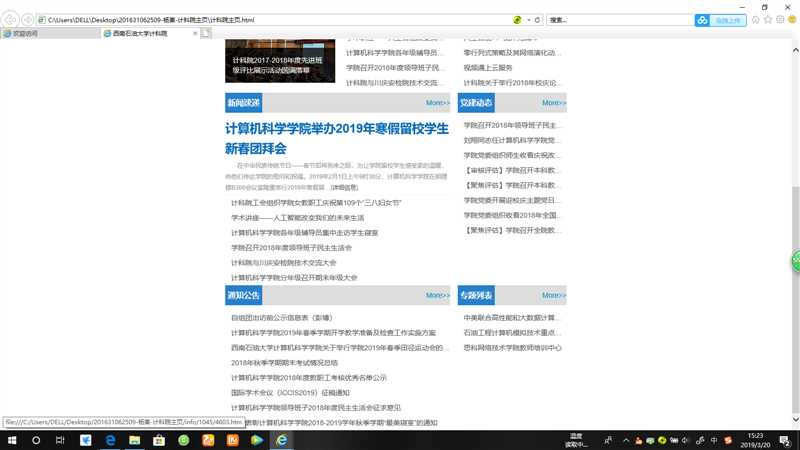Viewport: 800px width, 450px height.
Task: Open File Explorer from the taskbar
Action: pyautogui.click(x=134, y=440)
